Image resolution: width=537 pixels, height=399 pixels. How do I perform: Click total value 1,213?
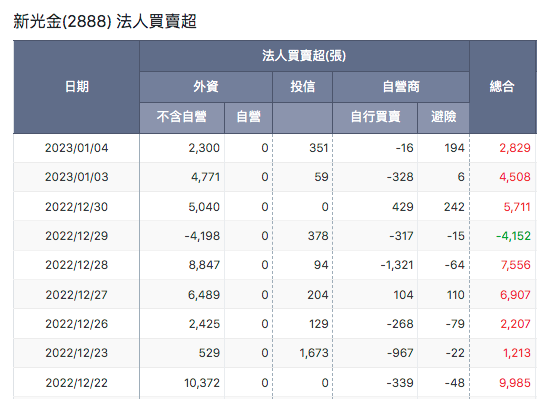click(x=517, y=353)
